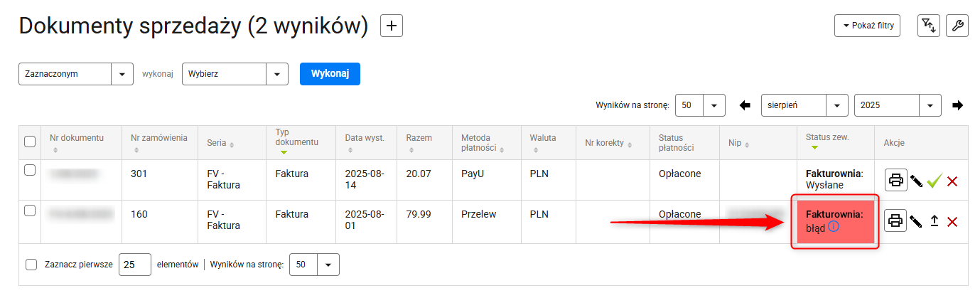The height and width of the screenshot is (298, 980).
Task: Toggle the select-all checkbox in table header
Action: click(x=30, y=142)
